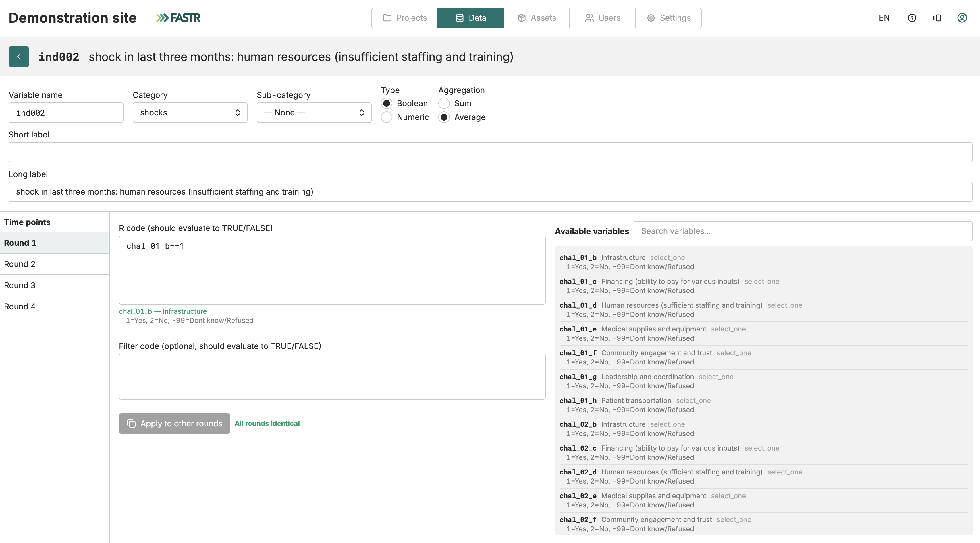The image size is (980, 543).
Task: Select the Boolean type option
Action: (387, 103)
